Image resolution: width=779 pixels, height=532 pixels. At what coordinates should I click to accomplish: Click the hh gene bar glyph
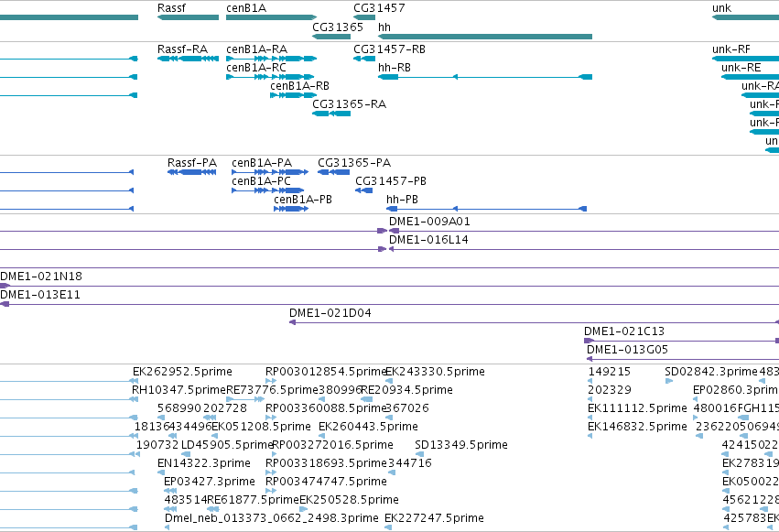click(x=485, y=37)
